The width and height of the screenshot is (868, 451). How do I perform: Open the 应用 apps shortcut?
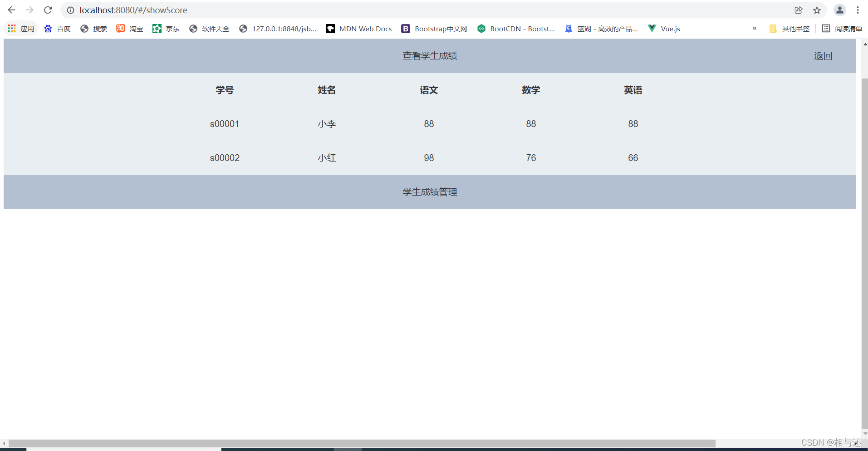[x=21, y=29]
